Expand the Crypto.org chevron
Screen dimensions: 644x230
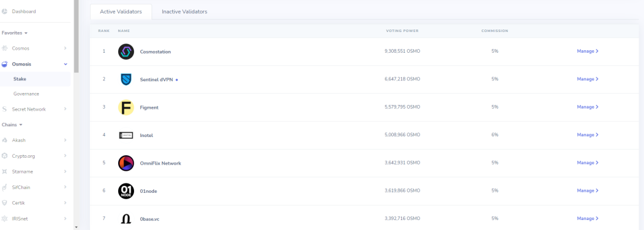tap(65, 156)
